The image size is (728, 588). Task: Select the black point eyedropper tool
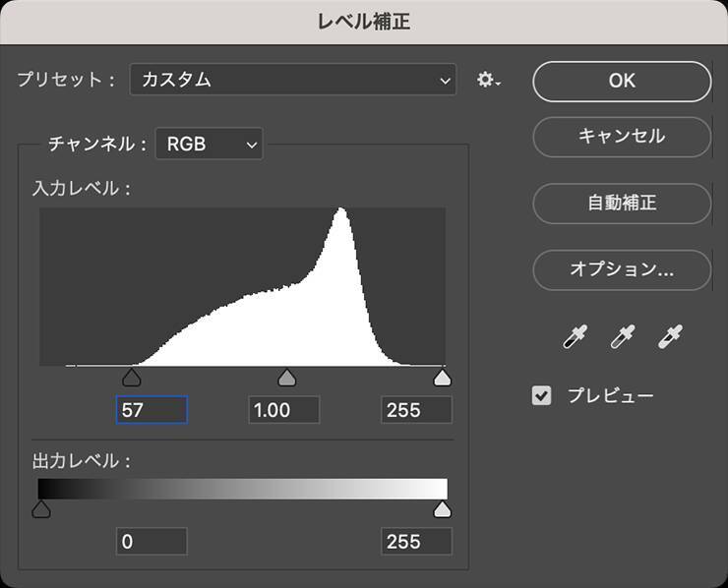coord(574,337)
